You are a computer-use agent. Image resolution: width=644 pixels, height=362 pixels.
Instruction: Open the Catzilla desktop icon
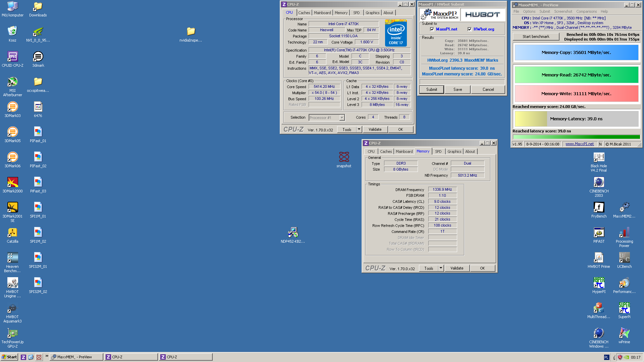[12, 235]
